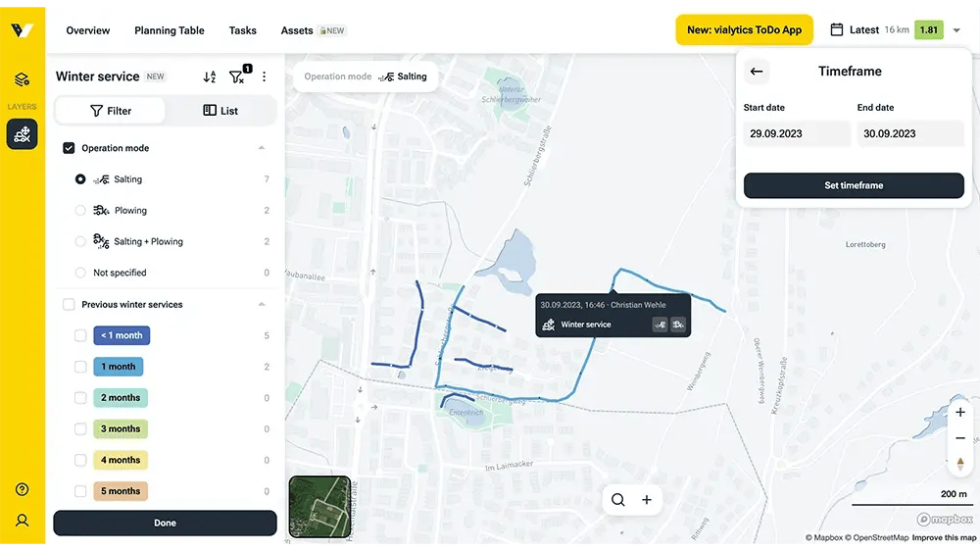The height and width of the screenshot is (551, 980).
Task: Reset map orientation with compass icon
Action: coord(960,464)
